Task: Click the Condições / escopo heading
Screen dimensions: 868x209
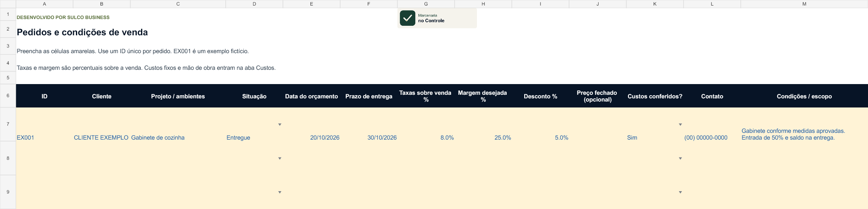Action: click(x=804, y=96)
